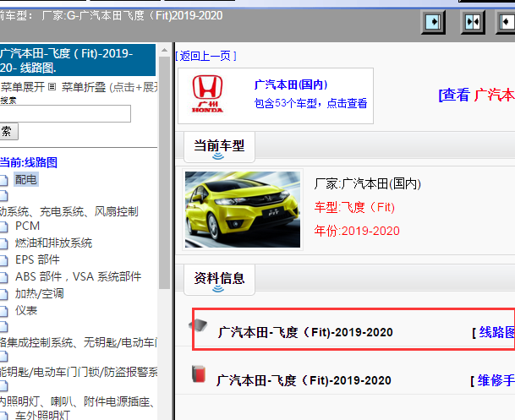Viewport: 515px width, 420px height.
Task: Click 菜单折叠 to collapse menu
Action: tap(84, 87)
